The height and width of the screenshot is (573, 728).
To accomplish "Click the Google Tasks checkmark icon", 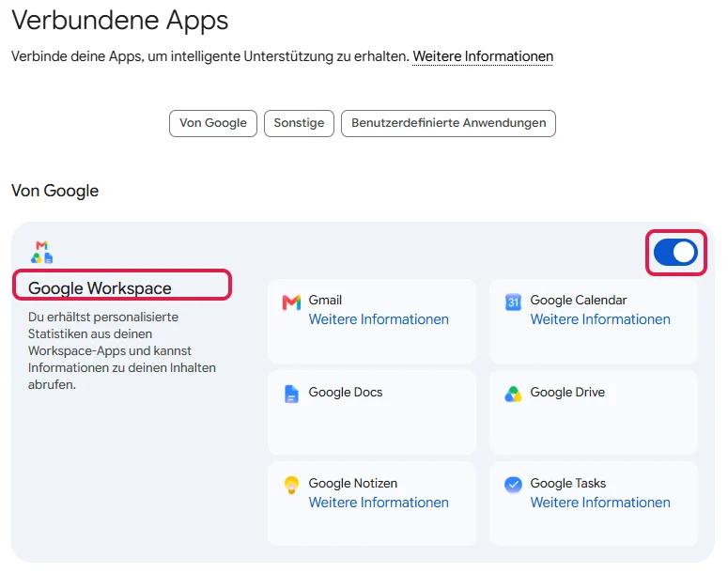I will click(x=513, y=485).
